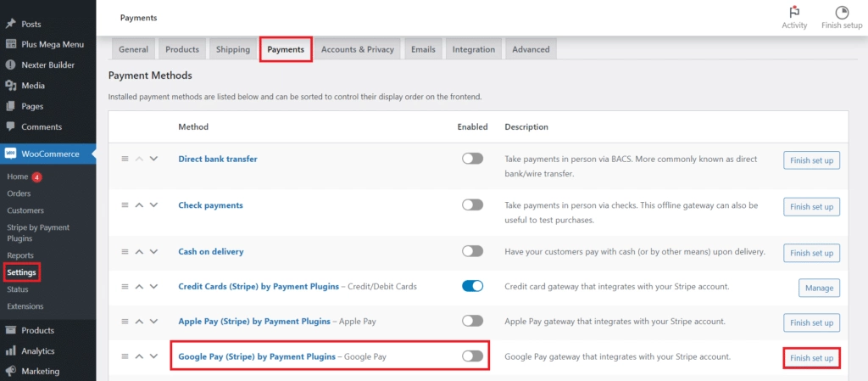Click the Products box icon in sidebar
Viewport: 868px width, 381px height.
(10, 330)
